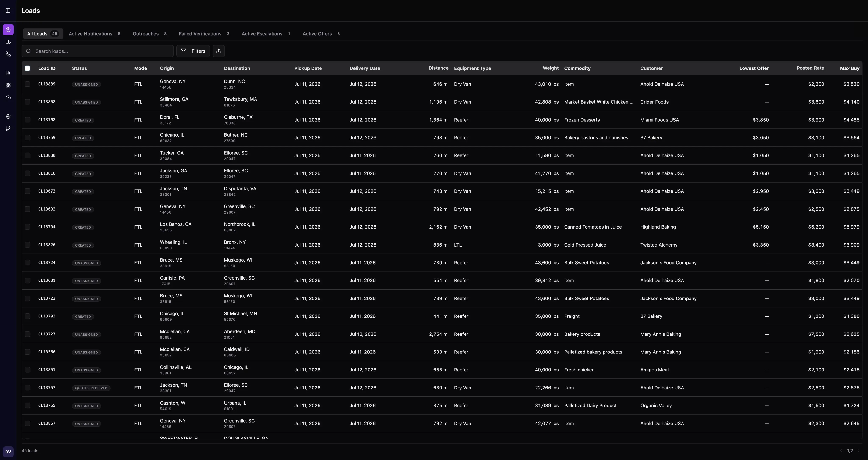Open the bar chart analytics icon
This screenshot has width=868, height=460.
8,73
